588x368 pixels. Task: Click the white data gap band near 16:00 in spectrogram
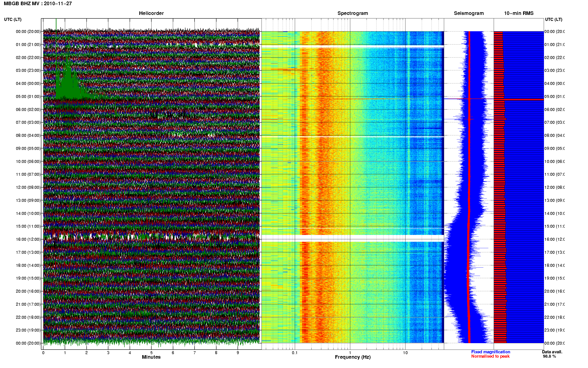tap(353, 238)
